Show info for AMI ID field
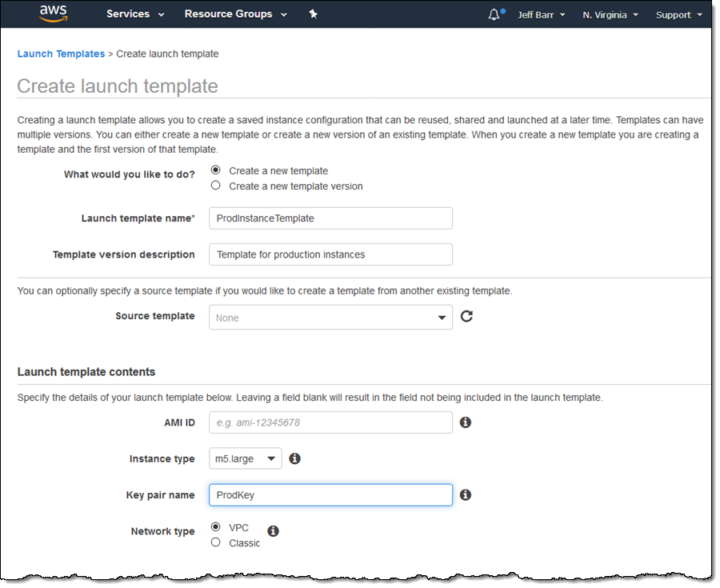 click(466, 422)
